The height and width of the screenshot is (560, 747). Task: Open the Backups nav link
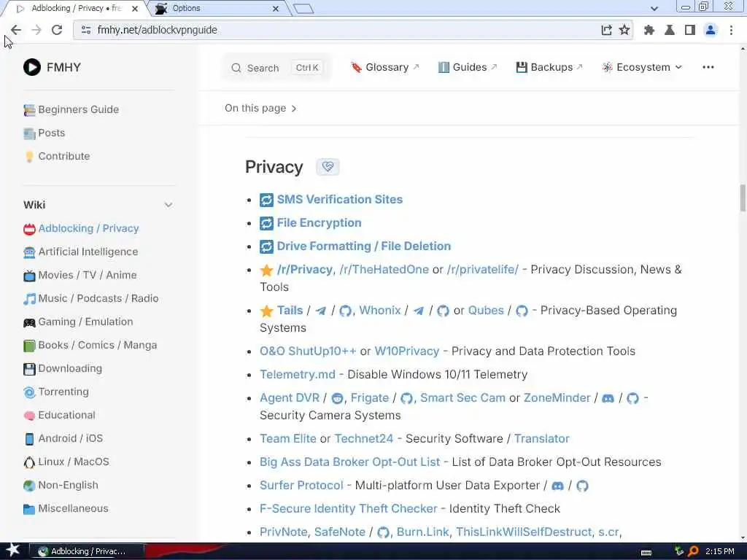[549, 68]
